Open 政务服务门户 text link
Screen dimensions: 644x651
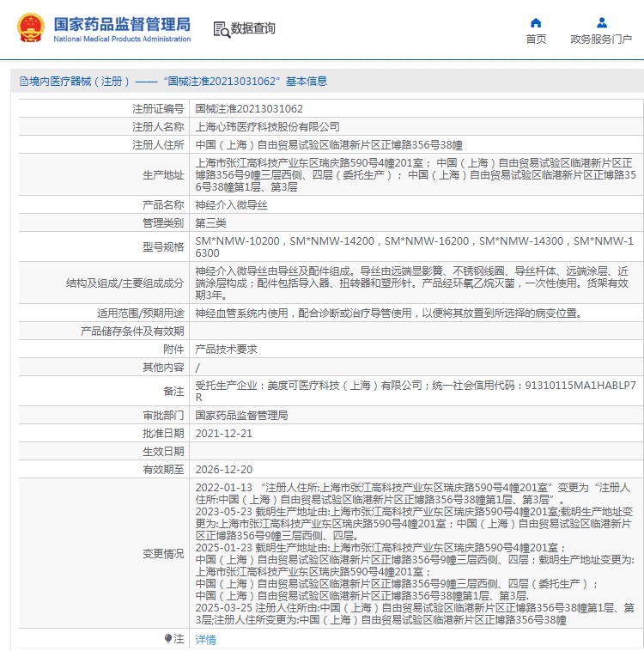[601, 39]
